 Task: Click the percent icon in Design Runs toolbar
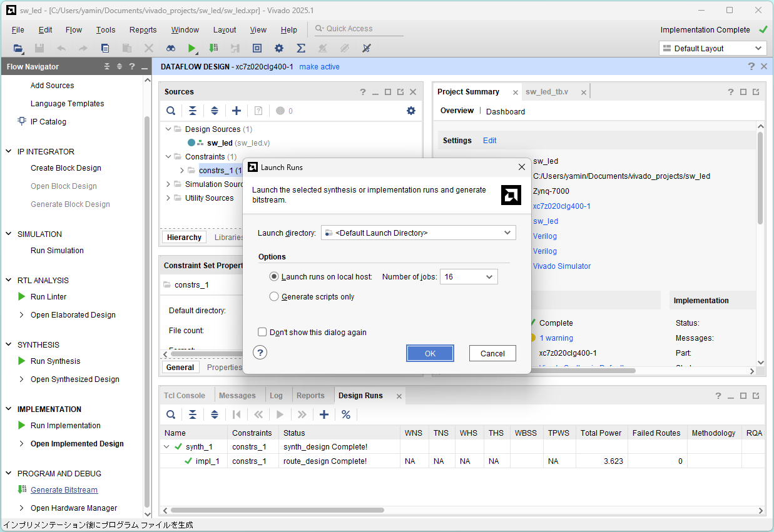click(x=345, y=414)
